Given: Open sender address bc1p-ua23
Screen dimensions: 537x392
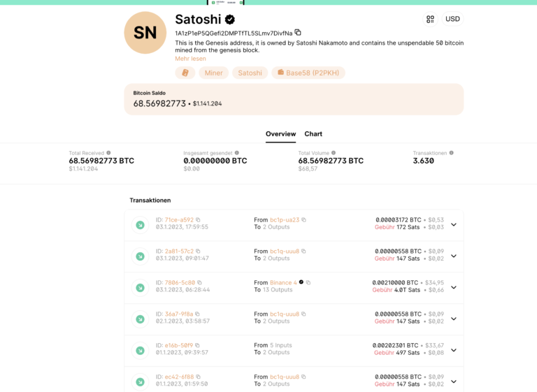Looking at the screenshot, I should [x=285, y=220].
